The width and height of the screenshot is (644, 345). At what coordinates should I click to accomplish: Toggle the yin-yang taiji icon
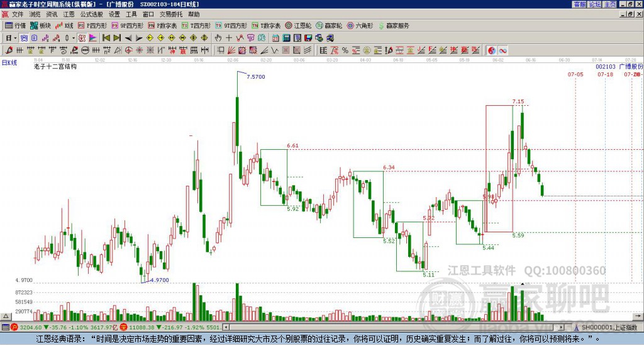(x=492, y=50)
